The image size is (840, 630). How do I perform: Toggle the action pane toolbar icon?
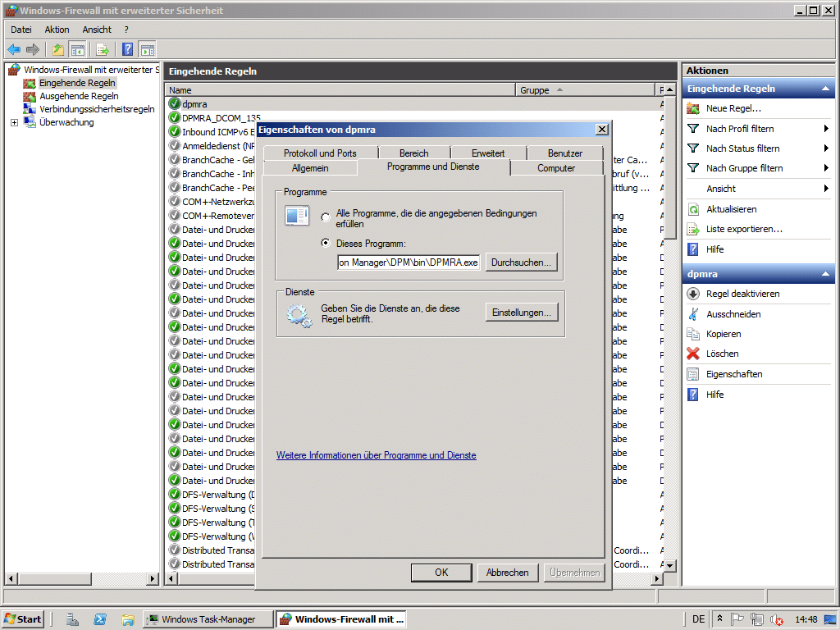148,50
